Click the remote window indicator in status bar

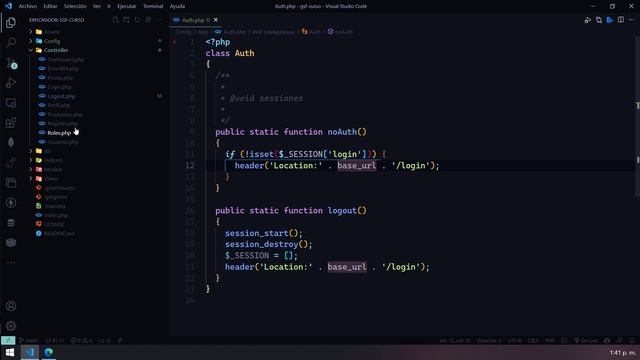click(8, 340)
